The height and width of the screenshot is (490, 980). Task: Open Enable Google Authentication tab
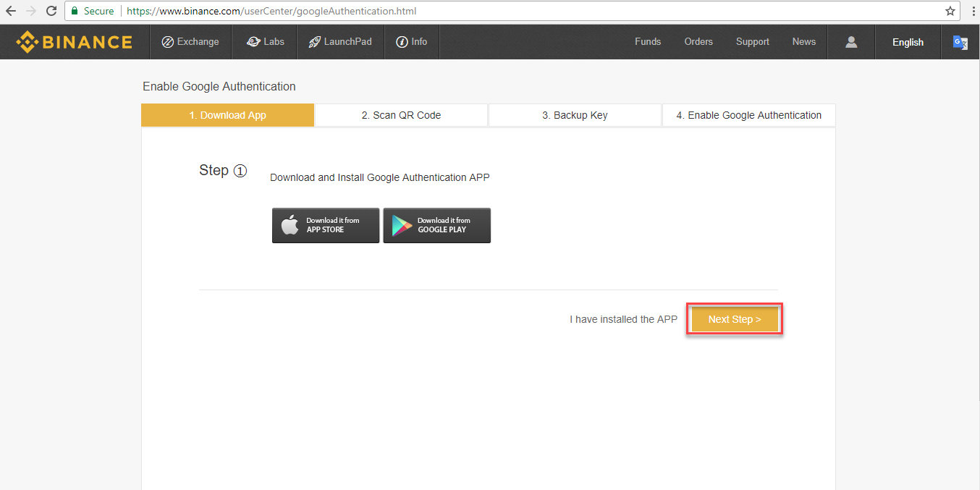748,115
